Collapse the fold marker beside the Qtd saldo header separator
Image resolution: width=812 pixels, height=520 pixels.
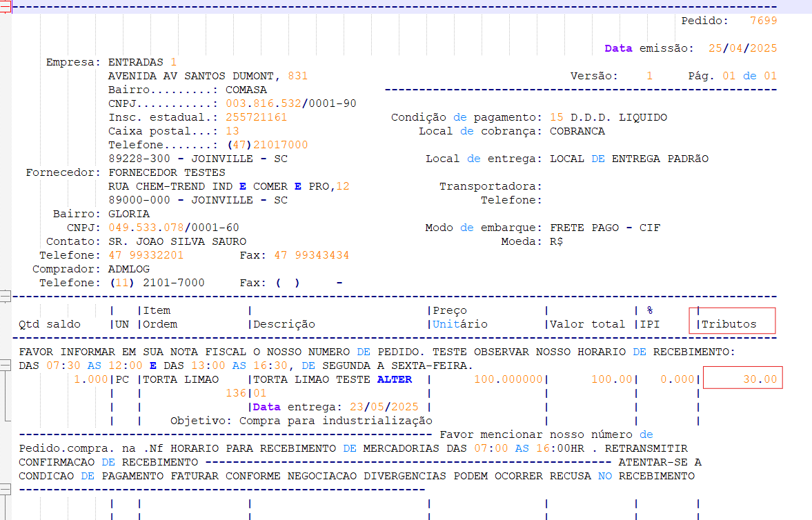tap(5, 297)
